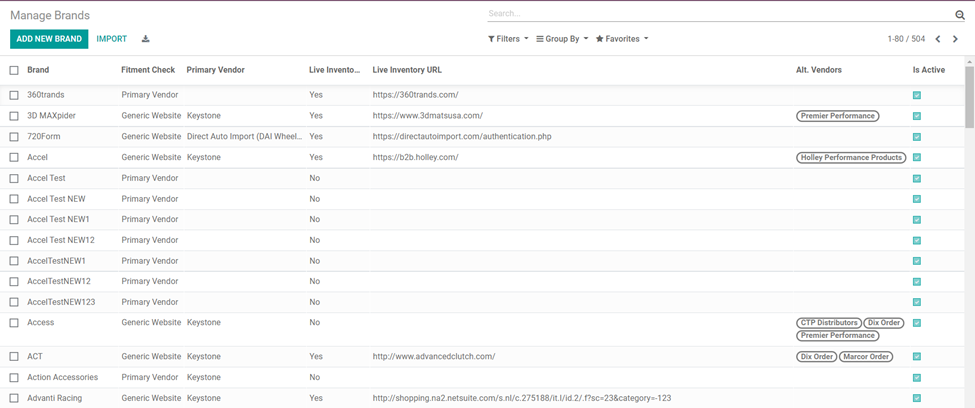Sort by Is Active column header
Screen dimensions: 975x408
click(x=928, y=70)
